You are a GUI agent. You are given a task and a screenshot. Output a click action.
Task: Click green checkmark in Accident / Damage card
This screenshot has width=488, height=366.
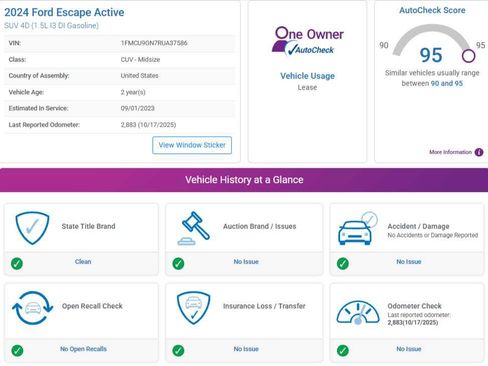pyautogui.click(x=343, y=263)
